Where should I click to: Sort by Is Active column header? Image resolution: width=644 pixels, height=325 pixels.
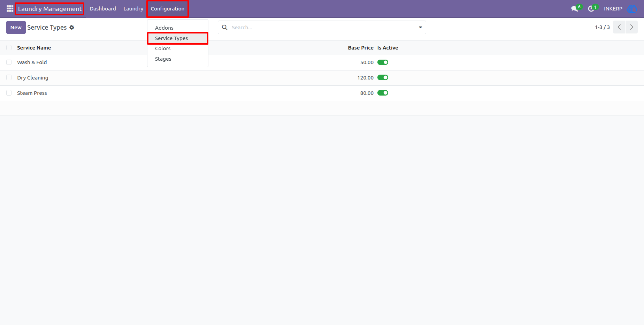[x=388, y=48]
